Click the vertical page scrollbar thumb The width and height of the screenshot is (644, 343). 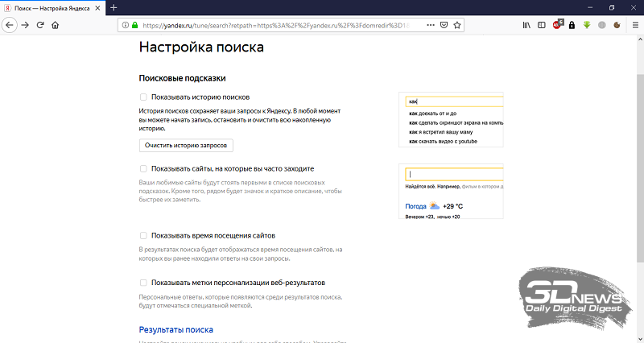640,168
